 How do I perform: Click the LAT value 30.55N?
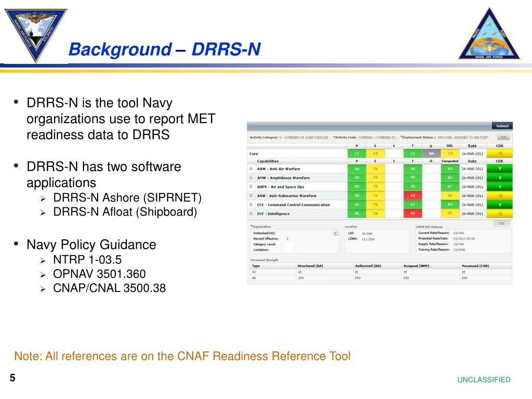tap(367, 233)
